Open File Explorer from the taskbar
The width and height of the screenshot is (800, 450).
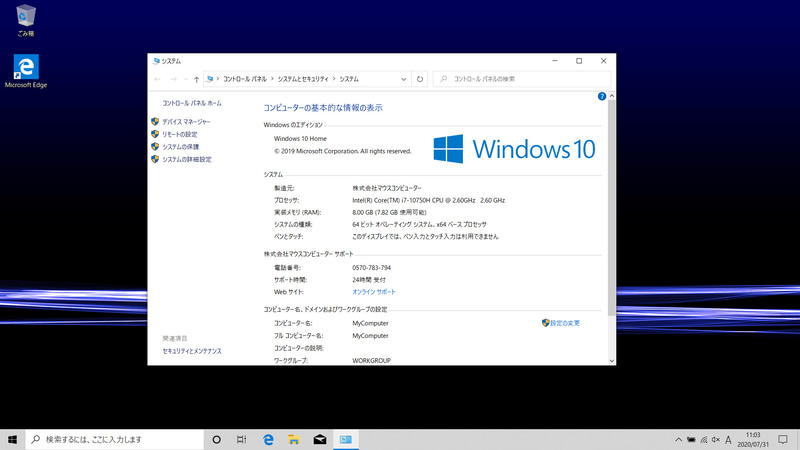coord(293,439)
